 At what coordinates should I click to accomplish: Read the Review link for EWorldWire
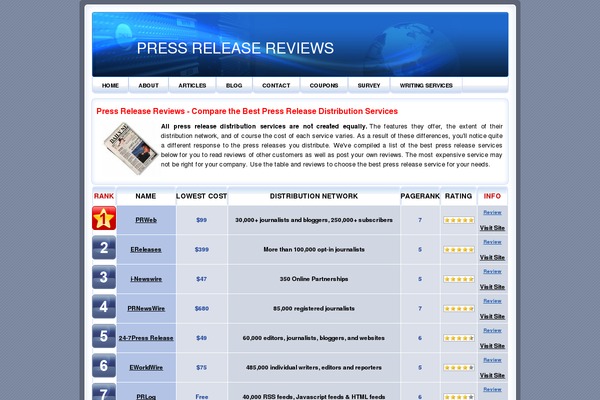click(x=492, y=360)
